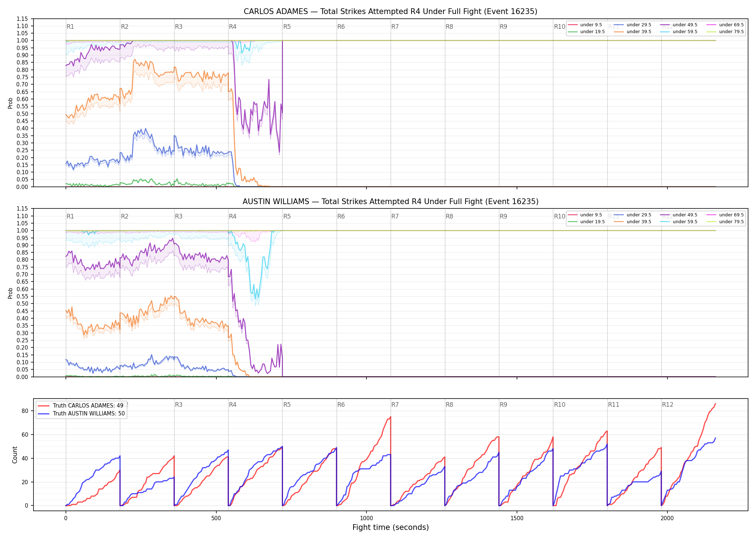Click R9 round marker in Austin Williams chart
This screenshot has height=540, width=756.
click(503, 216)
